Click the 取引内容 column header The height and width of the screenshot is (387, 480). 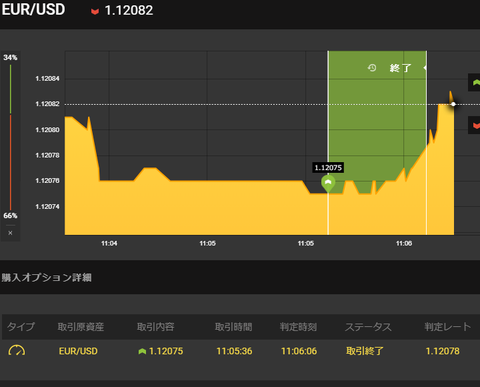(x=155, y=327)
